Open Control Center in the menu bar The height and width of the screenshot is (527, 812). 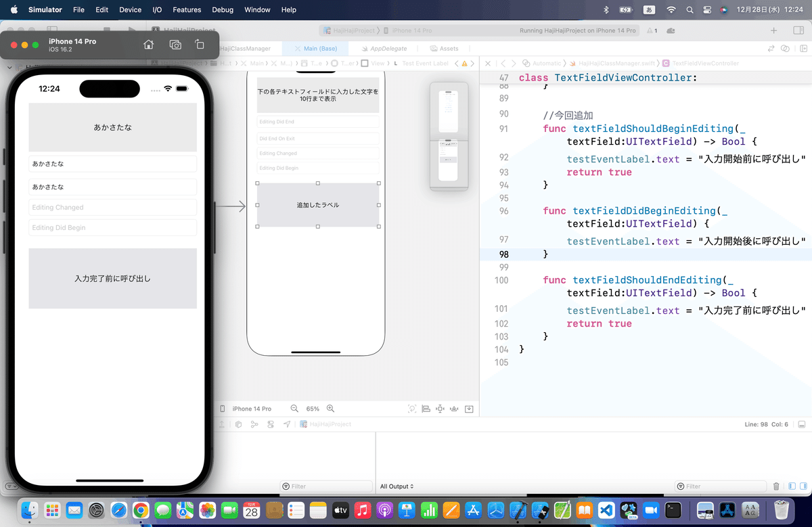(707, 9)
